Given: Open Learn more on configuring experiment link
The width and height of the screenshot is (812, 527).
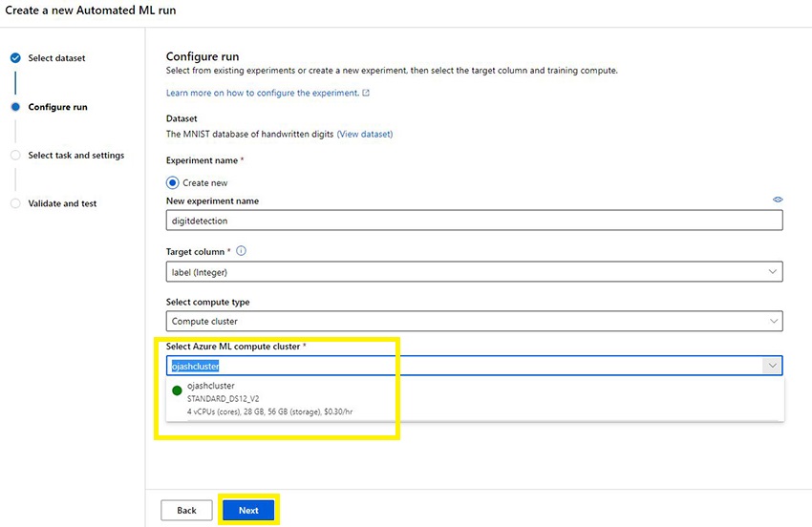Looking at the screenshot, I should coord(263,93).
